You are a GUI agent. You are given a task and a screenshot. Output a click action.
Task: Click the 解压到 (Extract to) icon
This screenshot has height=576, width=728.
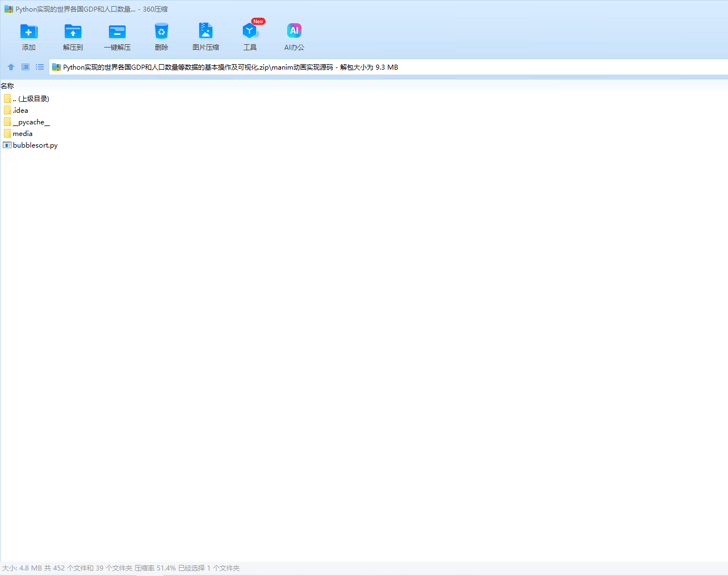pos(73,32)
